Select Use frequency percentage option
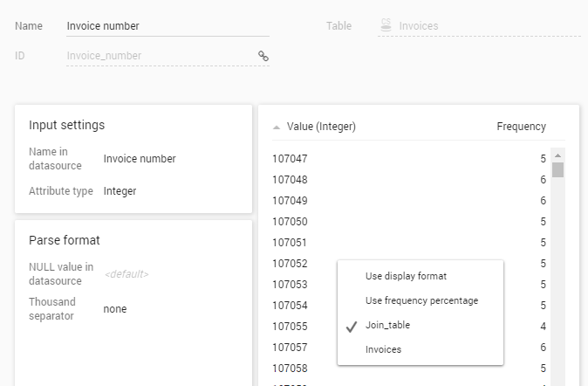 click(421, 300)
